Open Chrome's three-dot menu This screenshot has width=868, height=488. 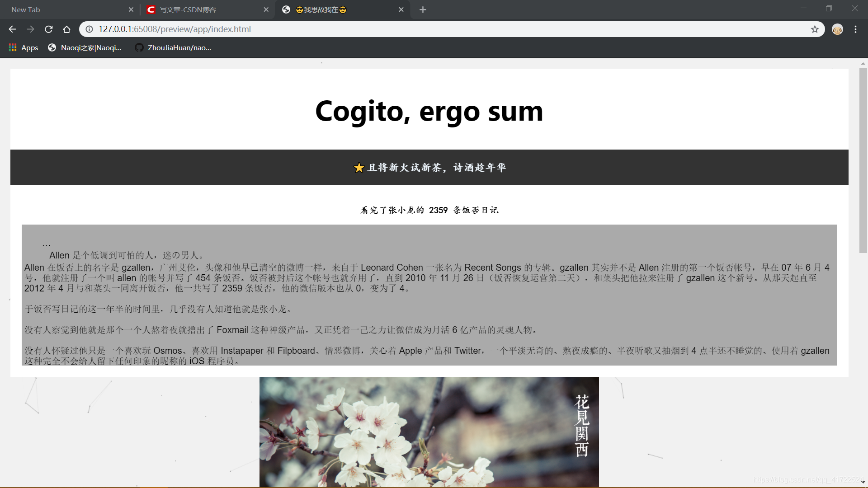point(855,29)
